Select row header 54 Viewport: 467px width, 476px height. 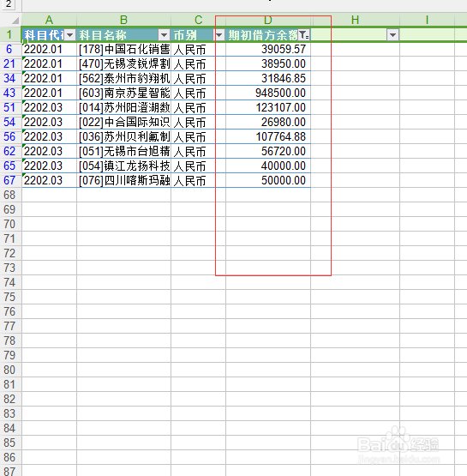click(11, 122)
